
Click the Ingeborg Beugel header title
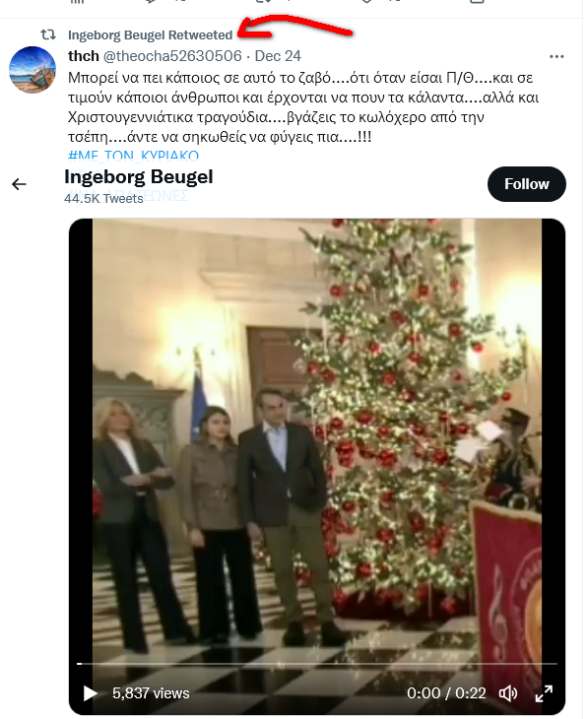pos(139,177)
